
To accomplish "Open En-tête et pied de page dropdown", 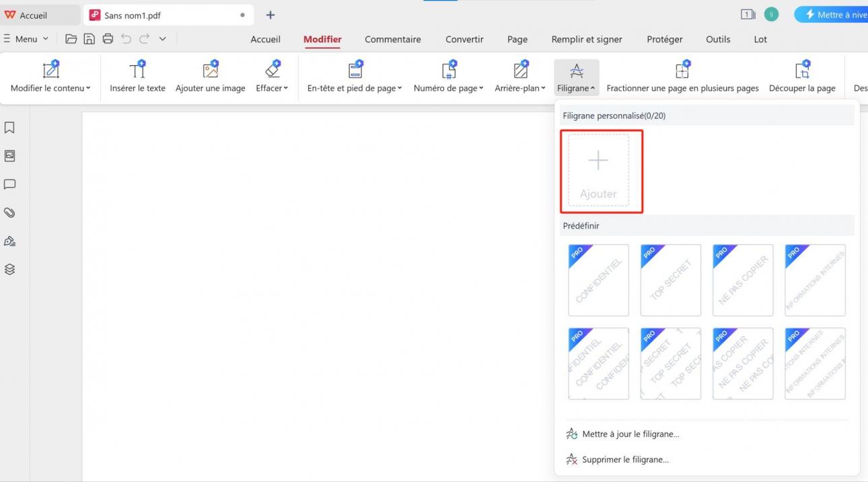I will [x=355, y=77].
